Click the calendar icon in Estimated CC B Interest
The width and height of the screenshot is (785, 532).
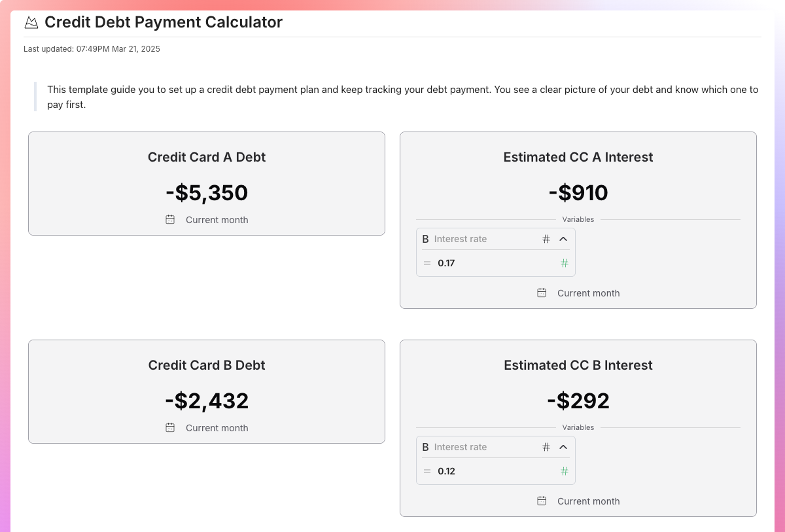tap(542, 501)
